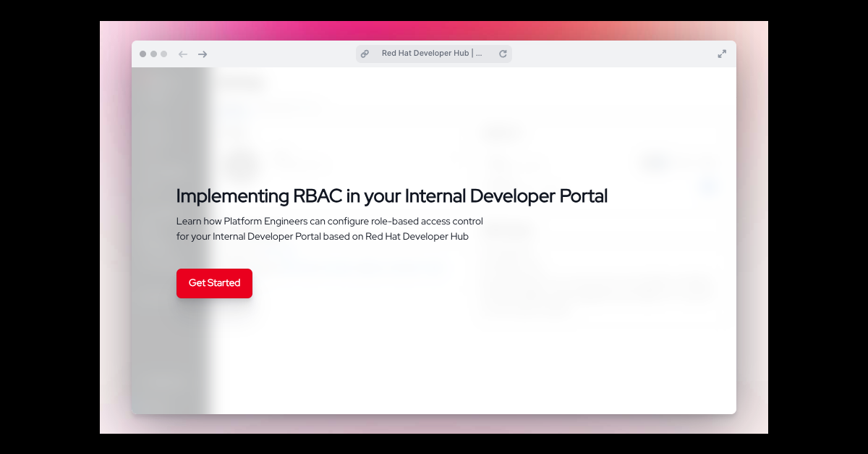
Task: Click the middle gray window control dot
Action: click(x=153, y=54)
